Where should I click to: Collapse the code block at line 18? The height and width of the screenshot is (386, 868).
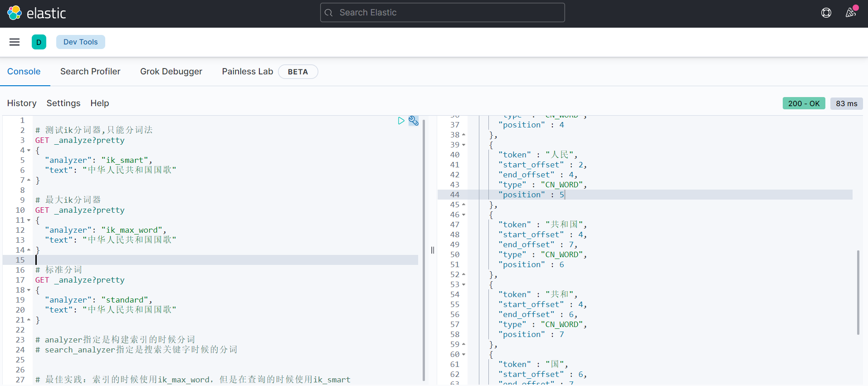click(x=29, y=290)
